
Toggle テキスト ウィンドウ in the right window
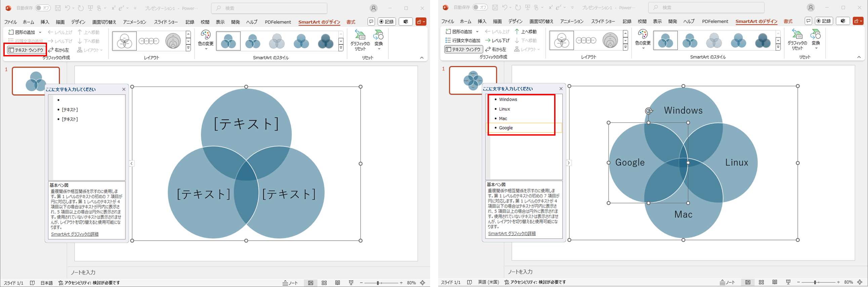pyautogui.click(x=463, y=49)
